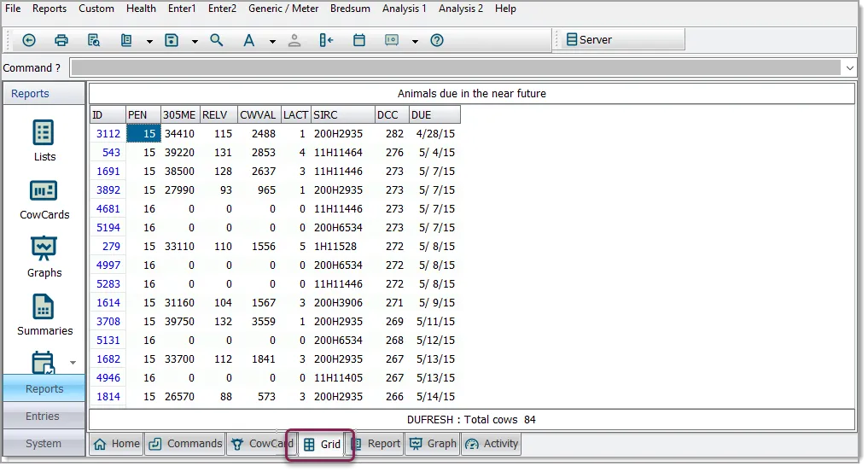Switch to the Activity tab

(x=492, y=444)
